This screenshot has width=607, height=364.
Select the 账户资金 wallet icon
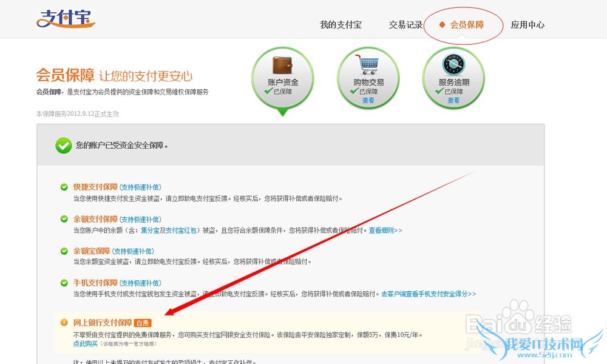(x=283, y=65)
